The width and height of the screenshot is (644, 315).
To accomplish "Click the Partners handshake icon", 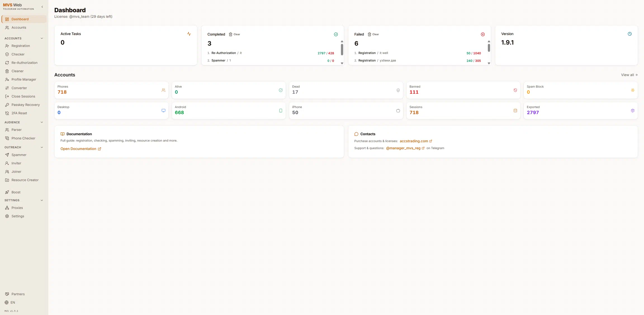I will click(7, 294).
